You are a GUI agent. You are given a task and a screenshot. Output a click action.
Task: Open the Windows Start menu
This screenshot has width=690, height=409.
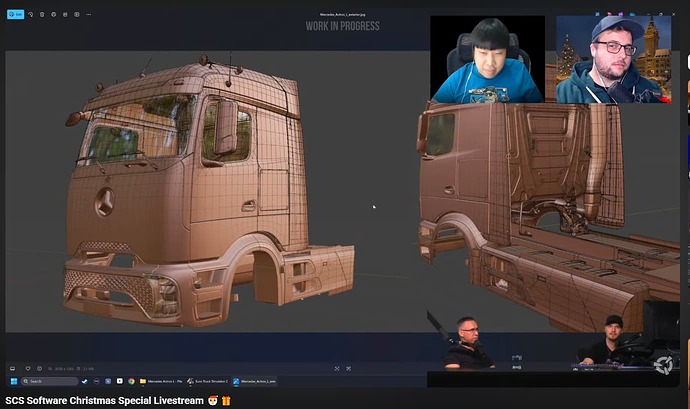pos(14,381)
